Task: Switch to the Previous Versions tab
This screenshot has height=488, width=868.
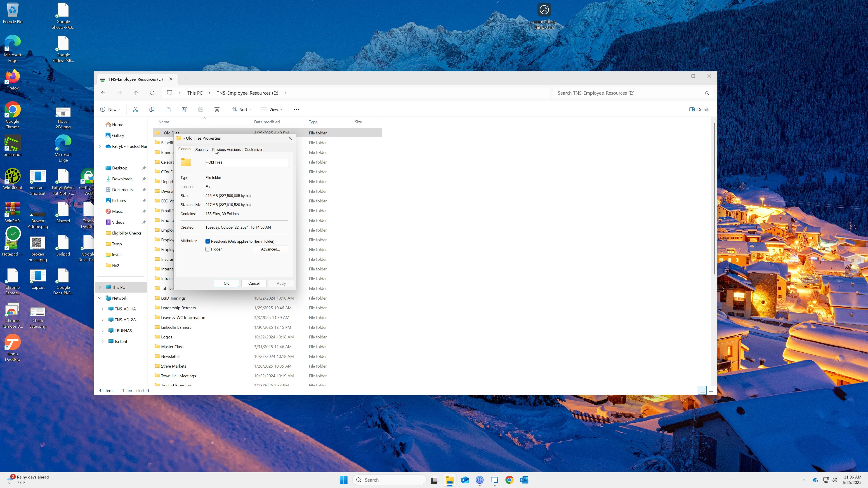Action: point(226,150)
